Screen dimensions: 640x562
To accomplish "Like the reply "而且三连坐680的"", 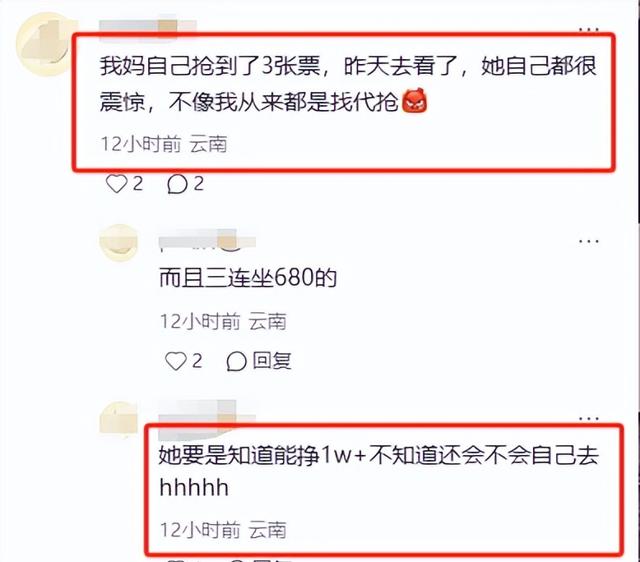I will click(176, 361).
